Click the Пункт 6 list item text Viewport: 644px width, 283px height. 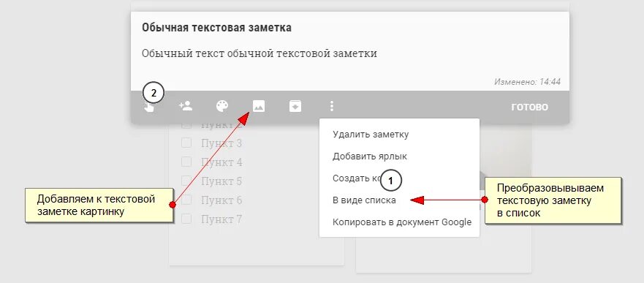221,200
